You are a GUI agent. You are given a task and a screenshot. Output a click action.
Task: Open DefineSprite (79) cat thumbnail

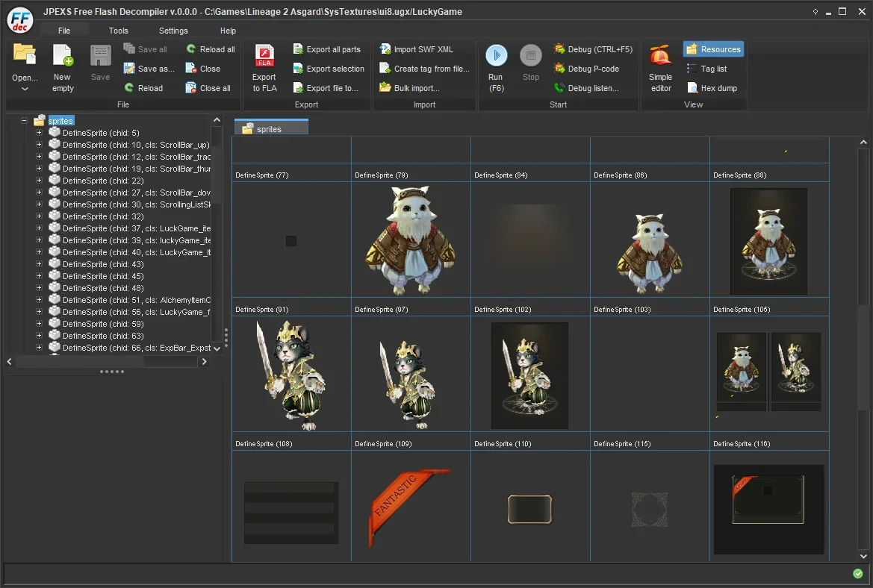click(410, 240)
